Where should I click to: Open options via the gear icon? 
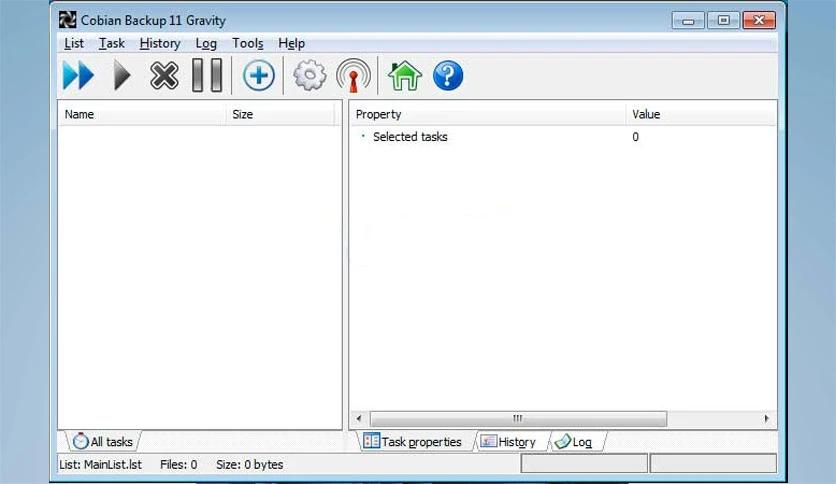309,75
